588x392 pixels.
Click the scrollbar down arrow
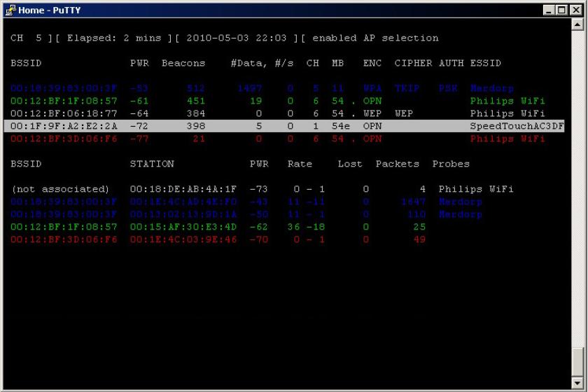pyautogui.click(x=577, y=384)
